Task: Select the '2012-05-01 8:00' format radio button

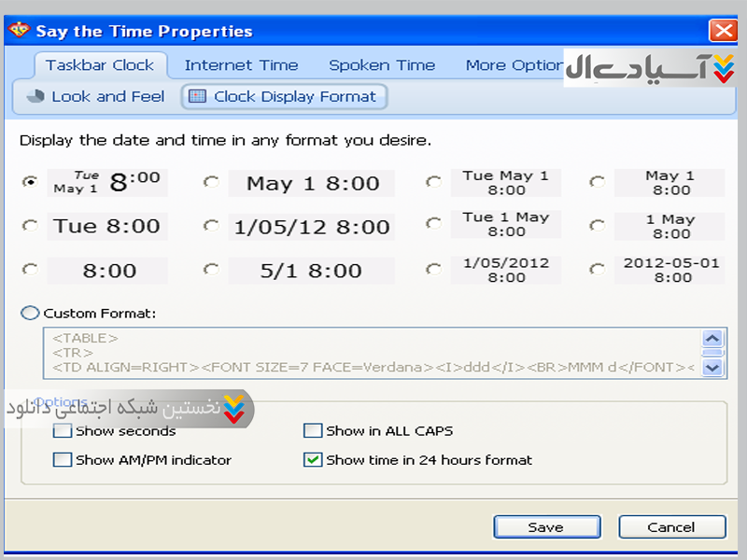Action: point(598,270)
